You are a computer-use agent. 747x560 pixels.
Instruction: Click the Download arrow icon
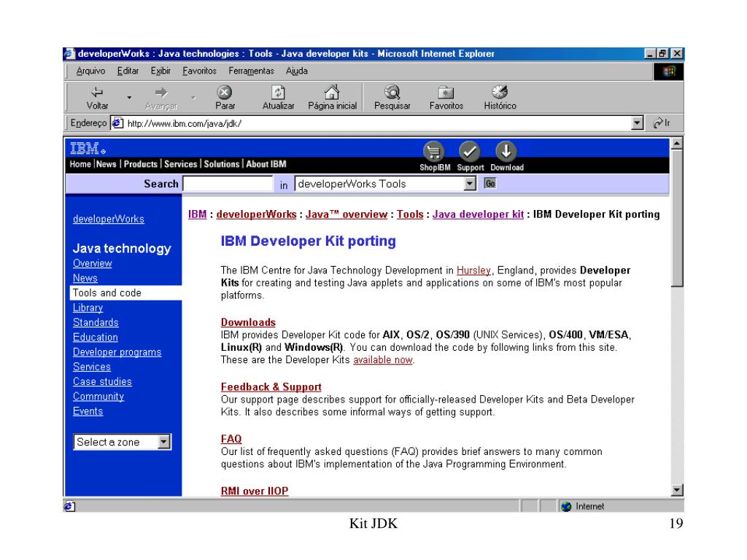(x=506, y=152)
